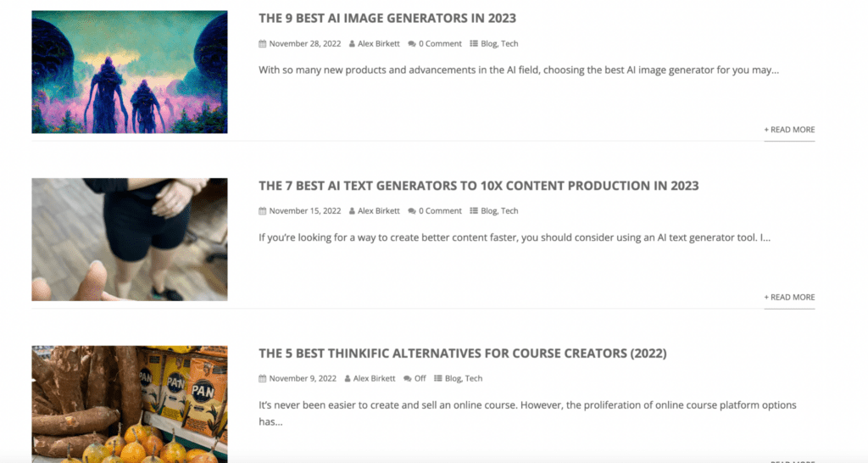Click the category list icon in the Thinkific post

pyautogui.click(x=438, y=379)
